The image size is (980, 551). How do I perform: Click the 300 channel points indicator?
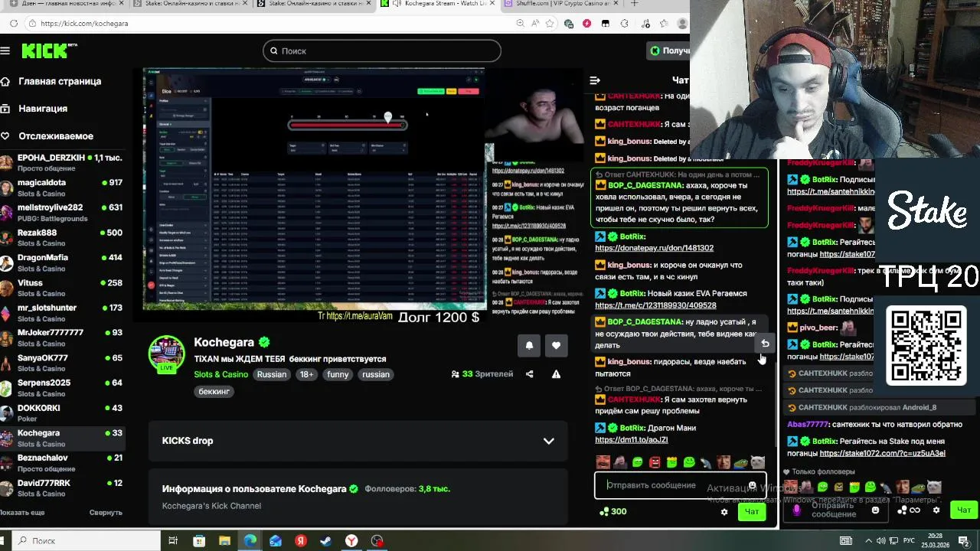[x=613, y=512]
